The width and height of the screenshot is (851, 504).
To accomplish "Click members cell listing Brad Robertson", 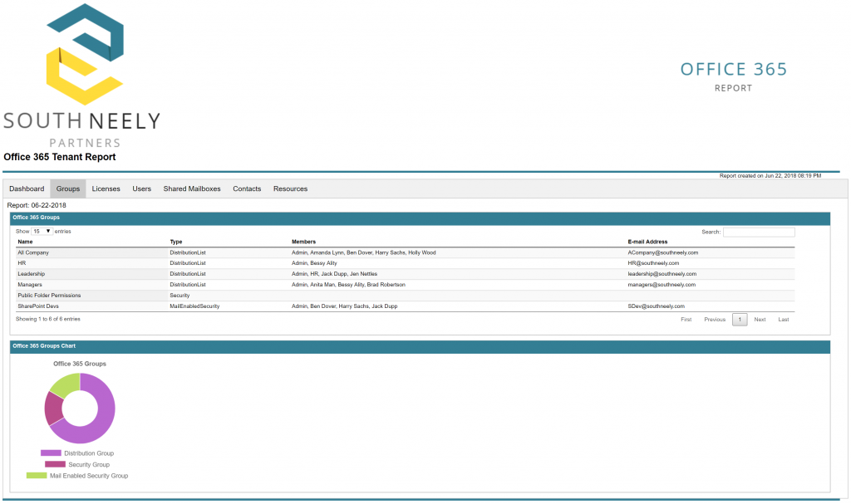I will point(348,285).
